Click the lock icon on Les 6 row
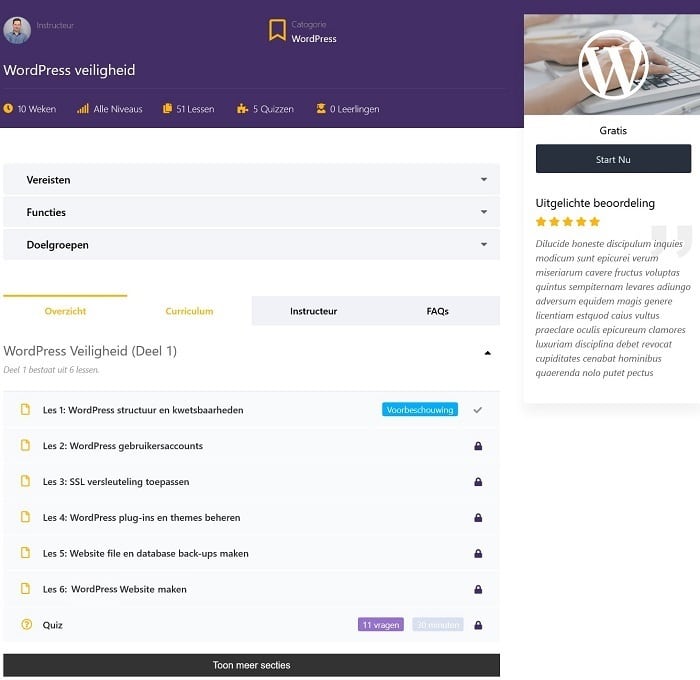The width and height of the screenshot is (700, 680). coord(478,589)
